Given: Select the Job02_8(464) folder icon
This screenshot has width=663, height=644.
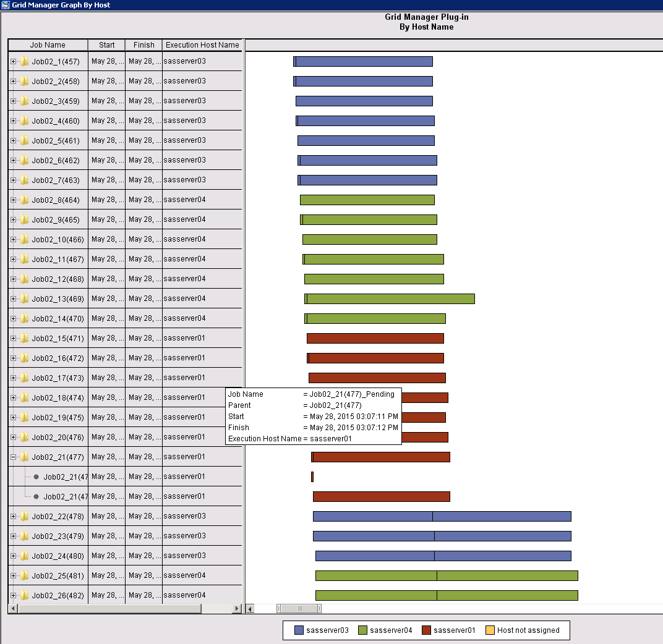Looking at the screenshot, I should (25, 200).
